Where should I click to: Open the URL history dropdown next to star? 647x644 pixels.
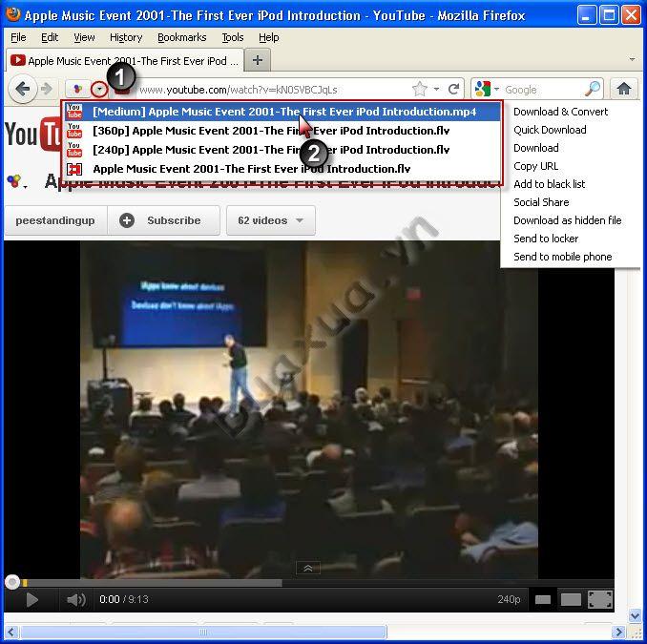(x=436, y=89)
